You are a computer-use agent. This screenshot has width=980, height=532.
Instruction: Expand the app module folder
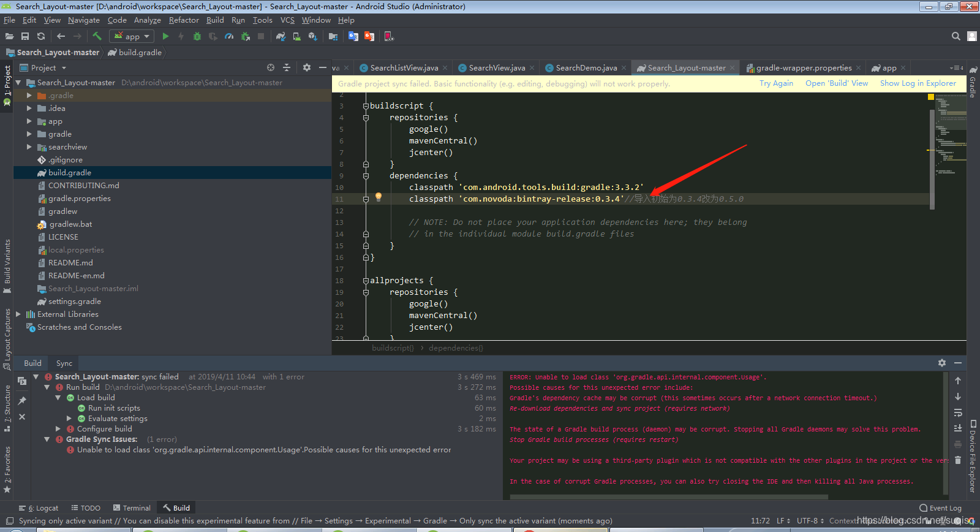(29, 121)
